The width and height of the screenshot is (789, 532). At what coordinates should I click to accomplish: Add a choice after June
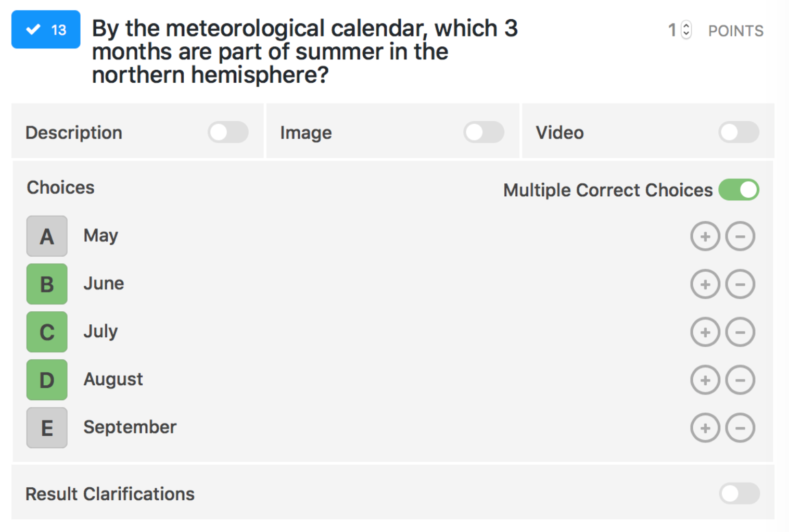click(705, 284)
